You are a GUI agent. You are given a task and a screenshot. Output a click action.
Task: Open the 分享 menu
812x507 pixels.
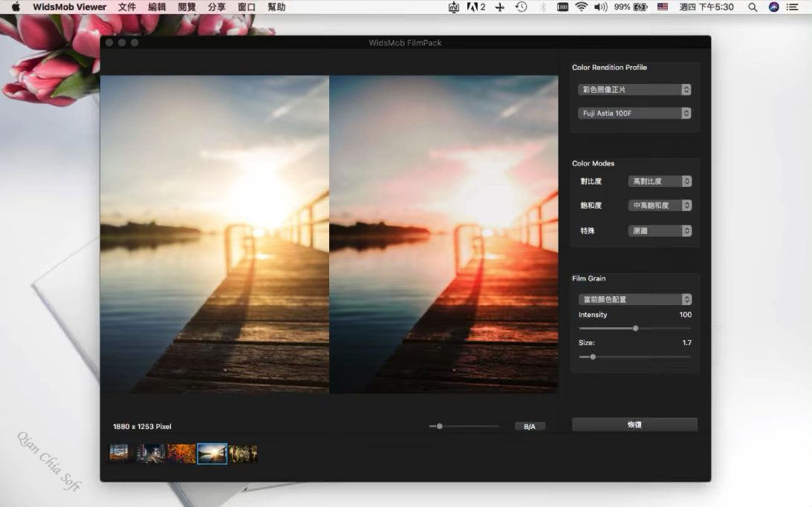tap(216, 7)
